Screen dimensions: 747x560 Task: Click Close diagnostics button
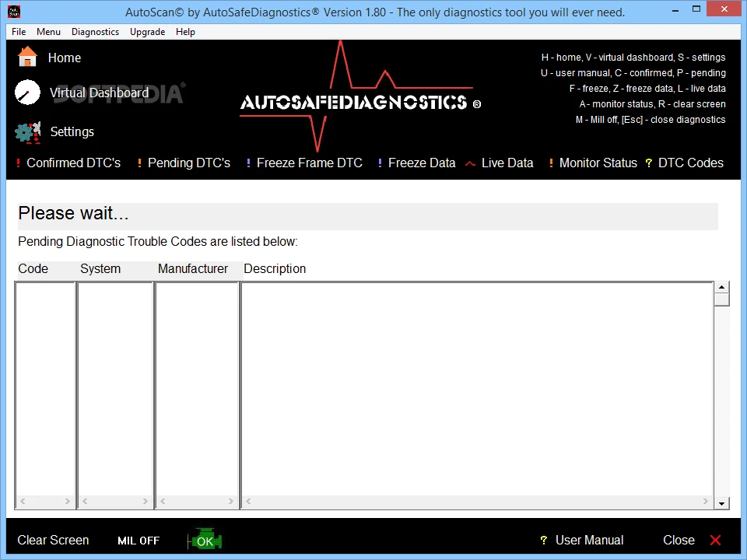point(679,540)
